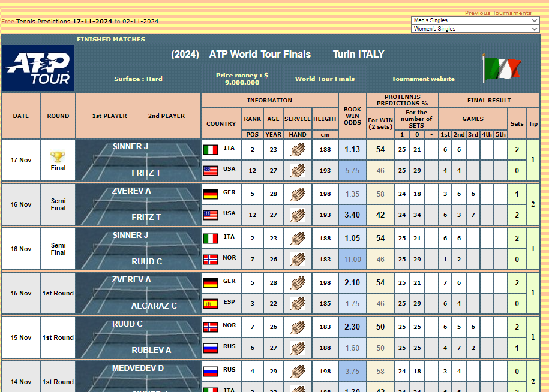Click ATP World Tour Finals title
Viewport: 549px width, 392px height.
[260, 54]
